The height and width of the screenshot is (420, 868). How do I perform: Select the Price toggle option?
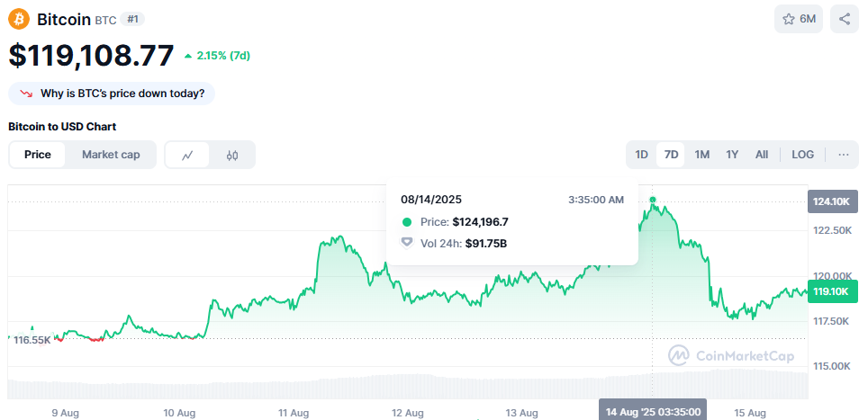(38, 155)
